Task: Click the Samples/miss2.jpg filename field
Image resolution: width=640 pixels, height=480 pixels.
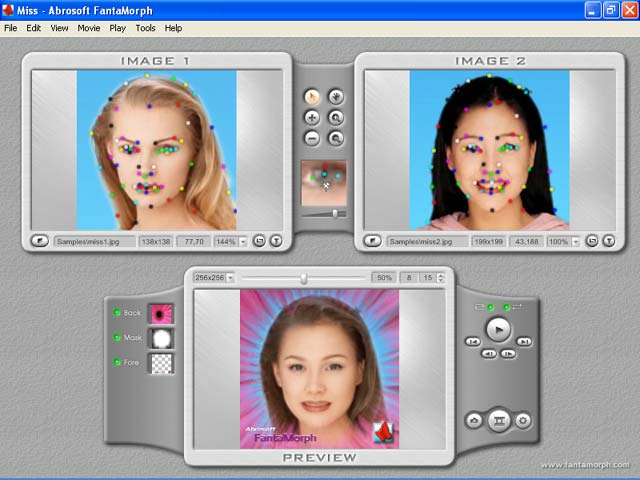Action: point(427,242)
